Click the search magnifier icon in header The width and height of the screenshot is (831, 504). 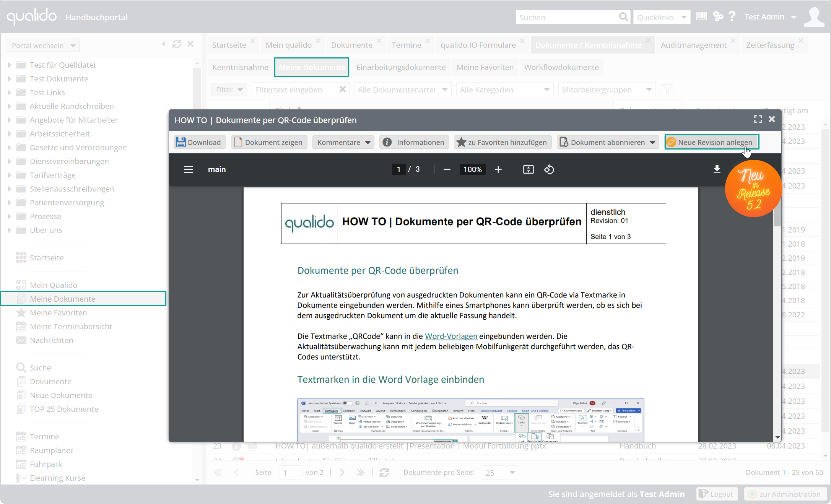tap(623, 17)
